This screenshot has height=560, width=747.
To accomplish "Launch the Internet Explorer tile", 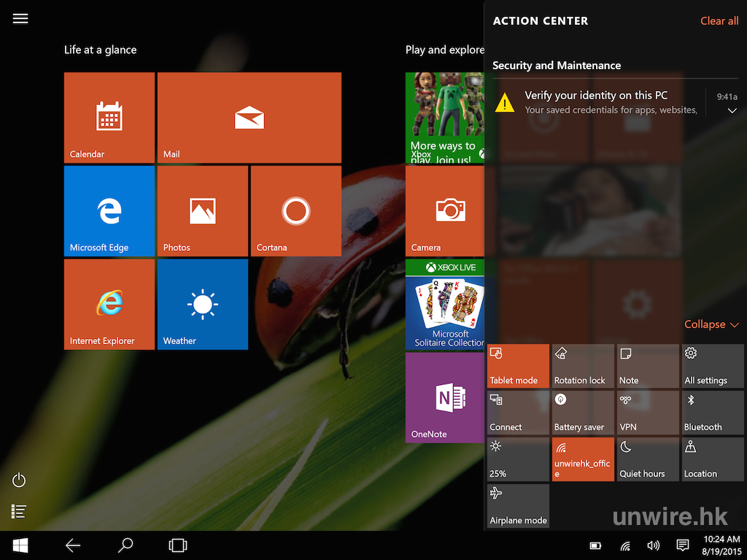I will point(109,304).
